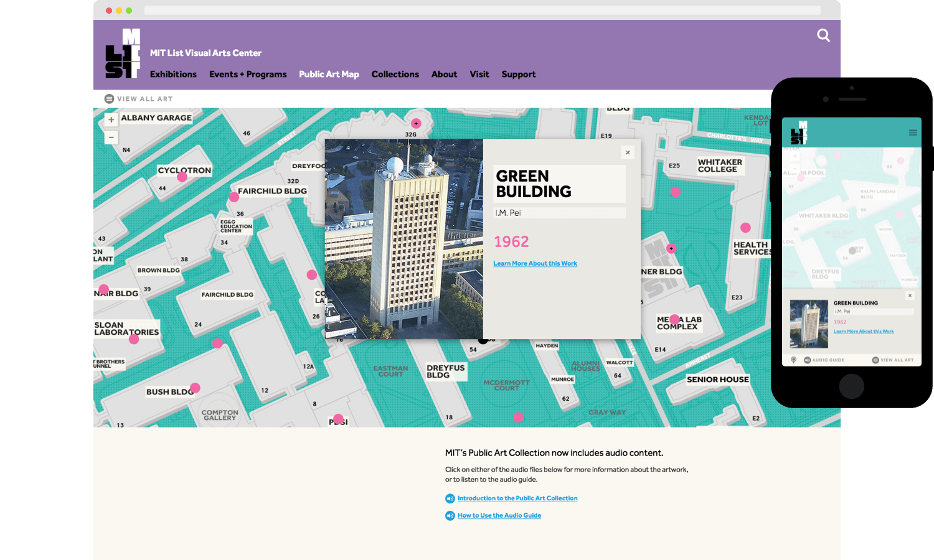
Task: Click the WHITAKER COLLEGE map label
Action: (x=720, y=166)
